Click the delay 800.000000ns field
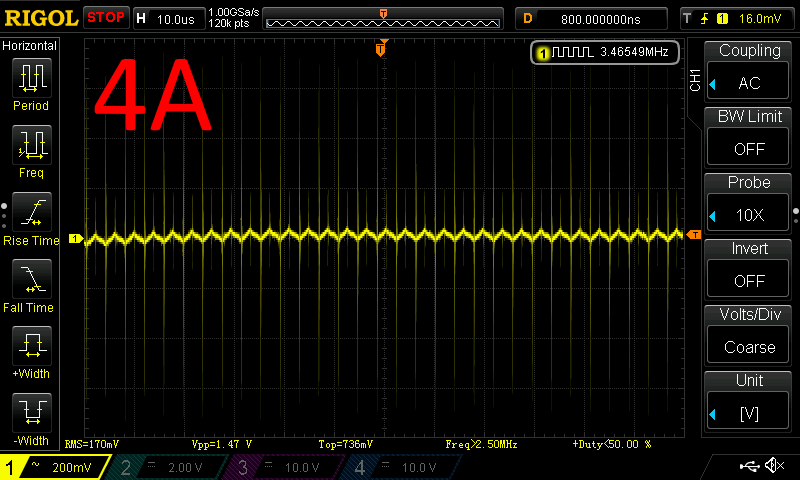800x480 pixels. click(591, 19)
